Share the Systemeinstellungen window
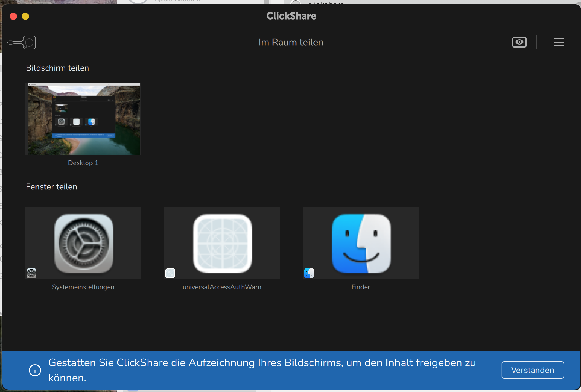Viewport: 581px width, 392px height. point(84,243)
